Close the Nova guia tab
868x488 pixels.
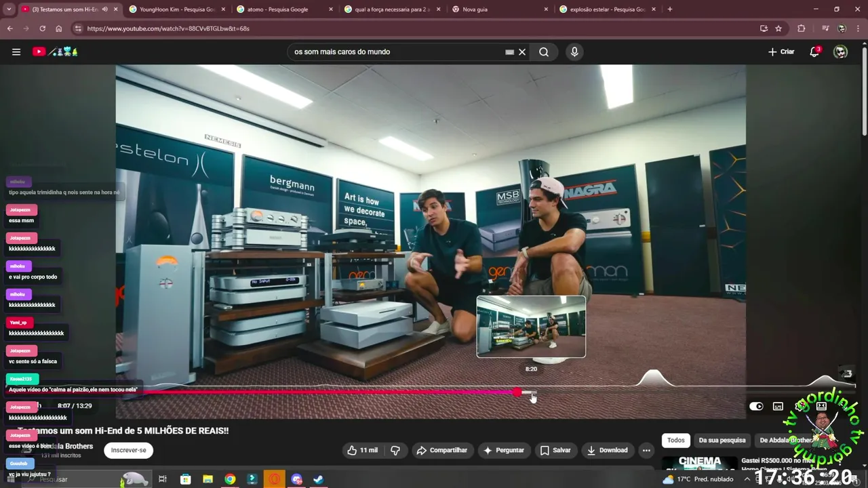[547, 9]
